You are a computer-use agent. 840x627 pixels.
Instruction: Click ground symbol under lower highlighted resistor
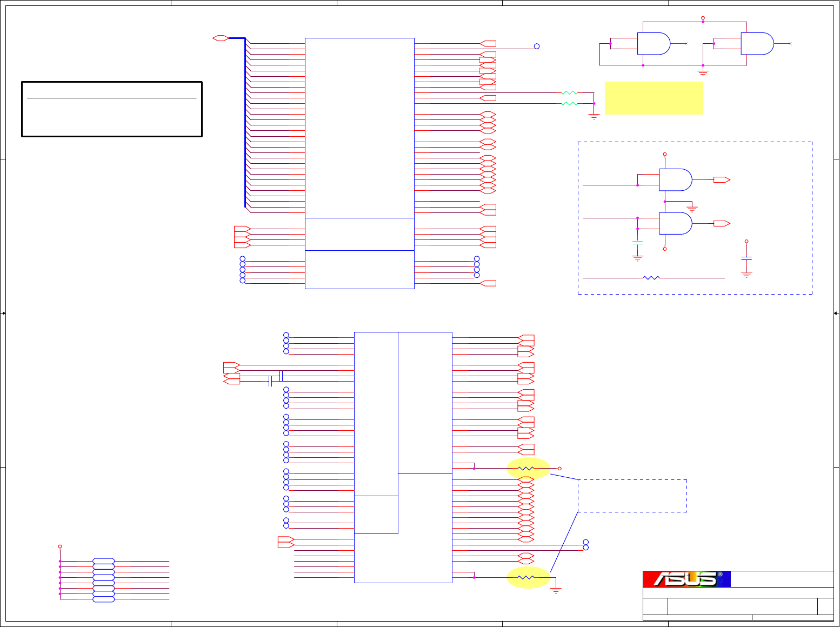(x=556, y=591)
